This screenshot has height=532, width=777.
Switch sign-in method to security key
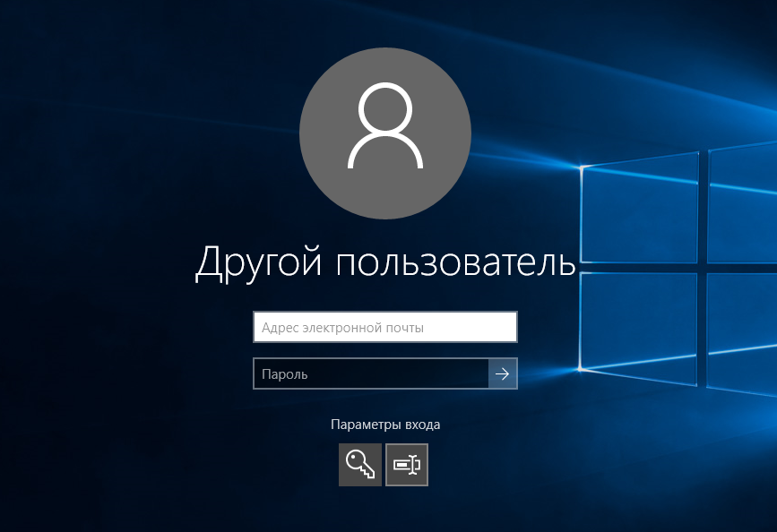click(x=359, y=465)
